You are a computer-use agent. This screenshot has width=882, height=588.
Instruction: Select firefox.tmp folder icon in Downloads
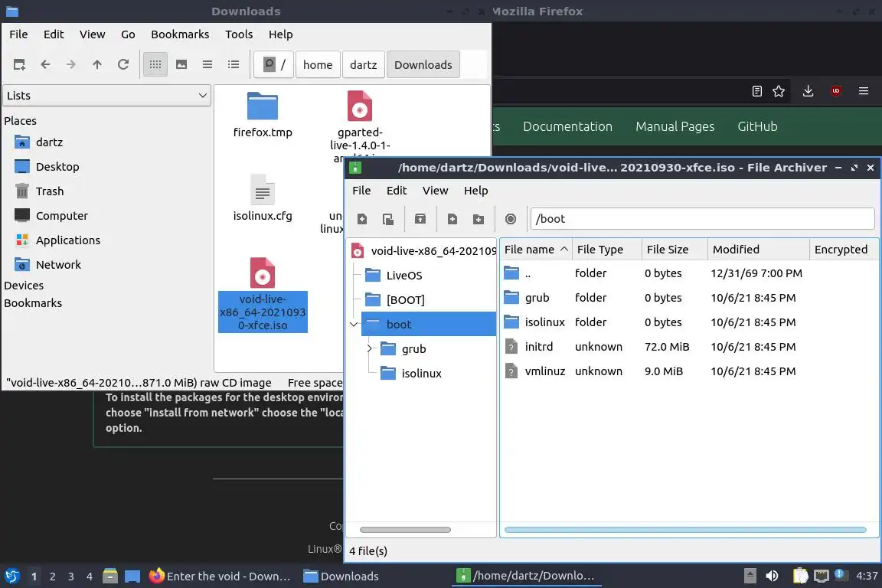pos(263,106)
